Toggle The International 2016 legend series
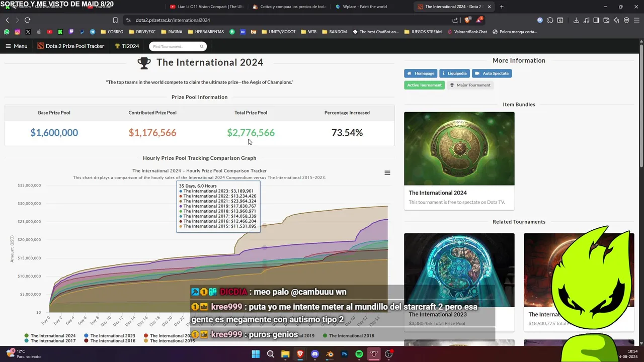 pos(110,341)
